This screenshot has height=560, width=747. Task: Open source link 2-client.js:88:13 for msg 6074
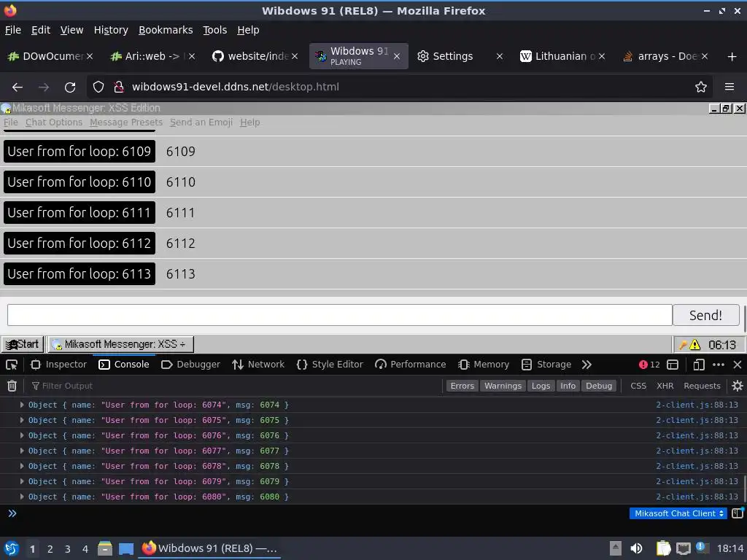pyautogui.click(x=697, y=405)
